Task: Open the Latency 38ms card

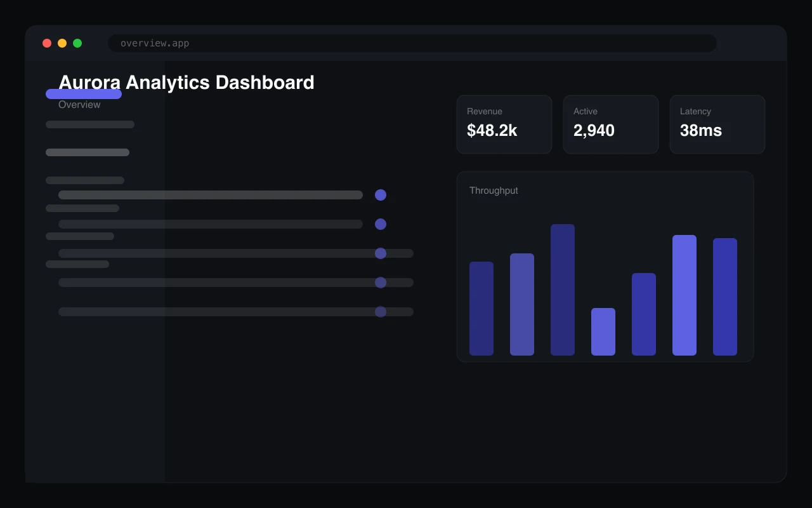Action: [x=717, y=124]
